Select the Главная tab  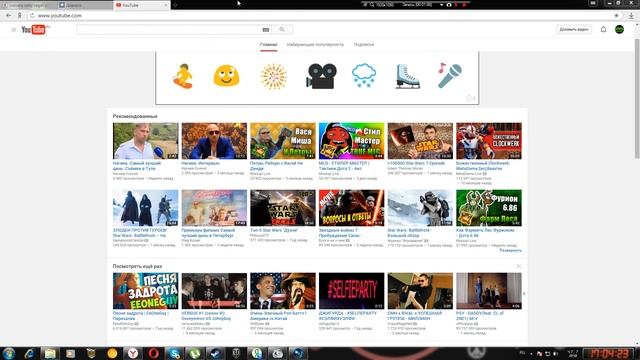(x=269, y=44)
